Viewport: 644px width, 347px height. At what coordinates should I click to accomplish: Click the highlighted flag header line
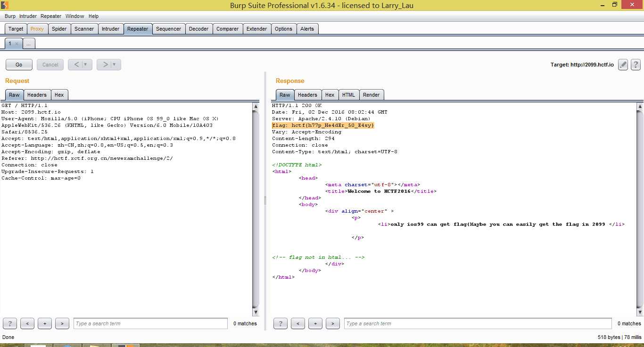tap(323, 125)
